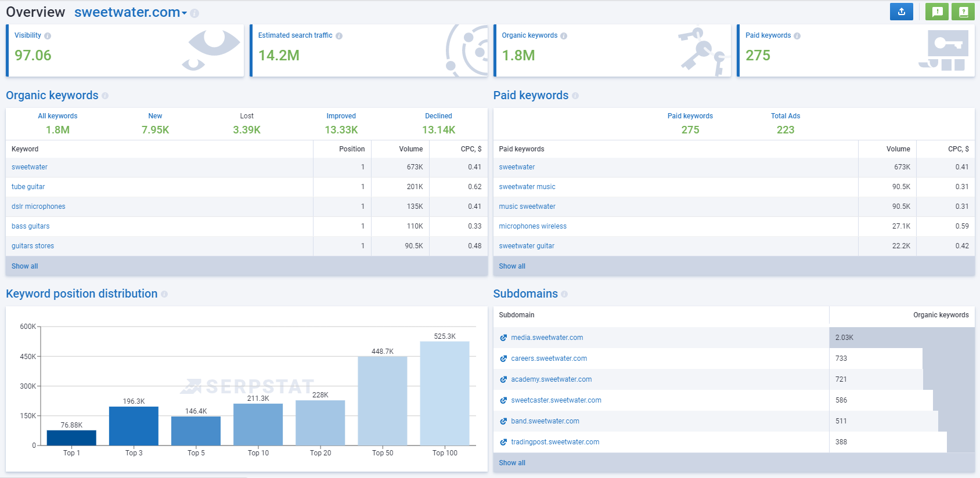Open external link icon for media.sweetwater.com
The image size is (980, 478).
point(503,338)
